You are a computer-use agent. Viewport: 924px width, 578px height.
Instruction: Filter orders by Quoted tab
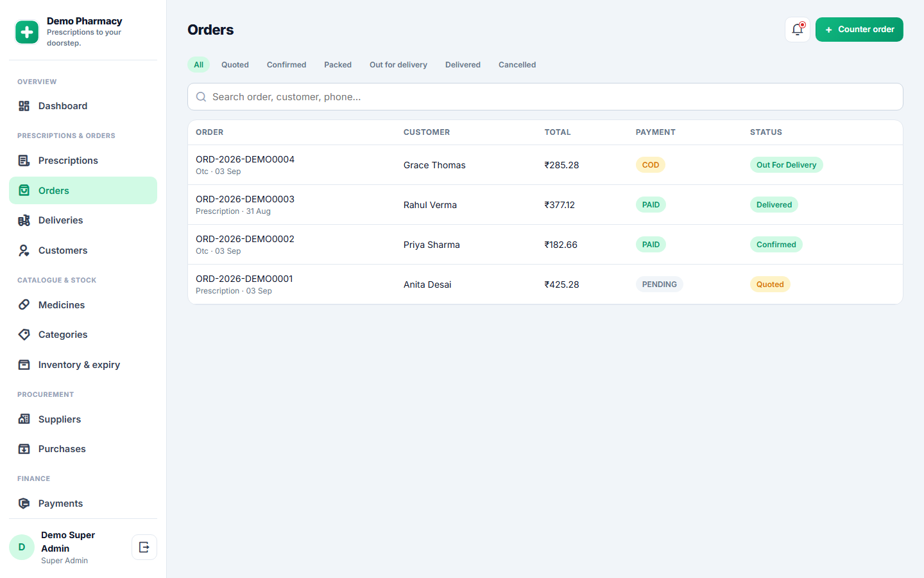click(x=235, y=65)
